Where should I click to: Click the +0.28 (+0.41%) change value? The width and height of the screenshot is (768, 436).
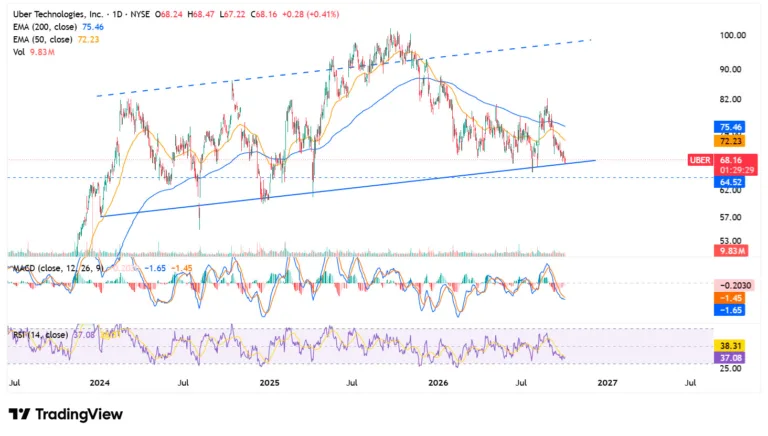pos(310,15)
